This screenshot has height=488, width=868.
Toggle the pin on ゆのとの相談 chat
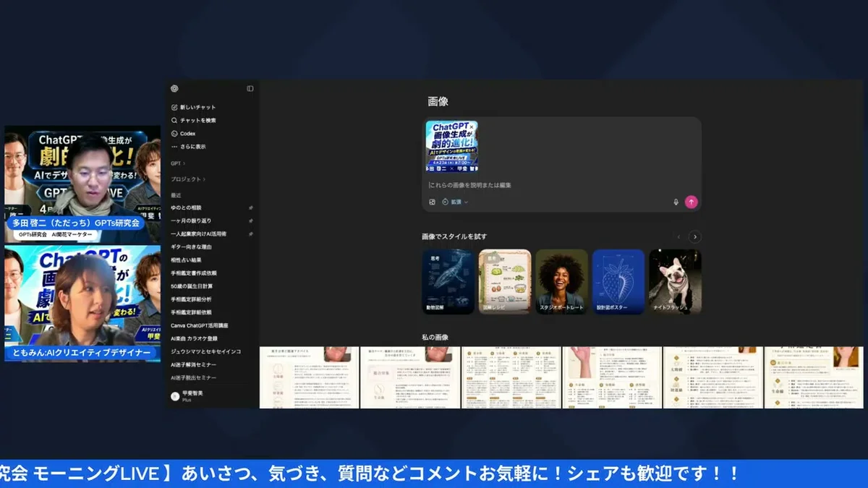pyautogui.click(x=250, y=206)
